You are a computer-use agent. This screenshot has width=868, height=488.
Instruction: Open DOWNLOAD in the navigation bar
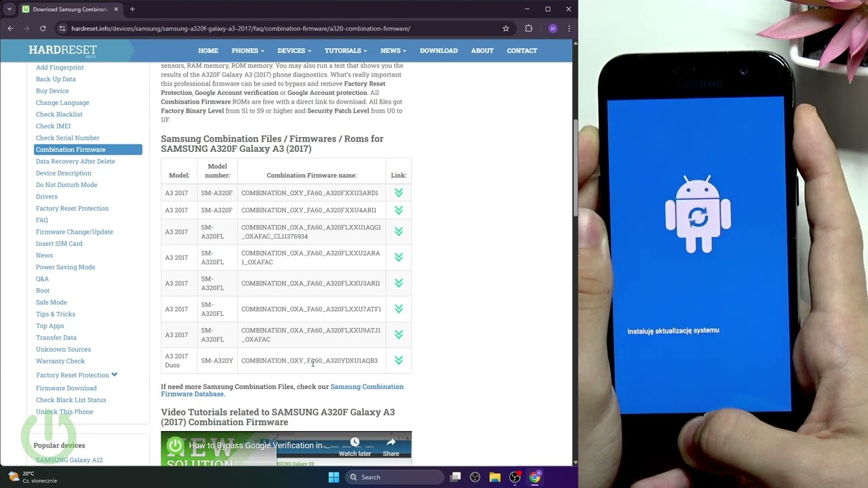(x=439, y=50)
